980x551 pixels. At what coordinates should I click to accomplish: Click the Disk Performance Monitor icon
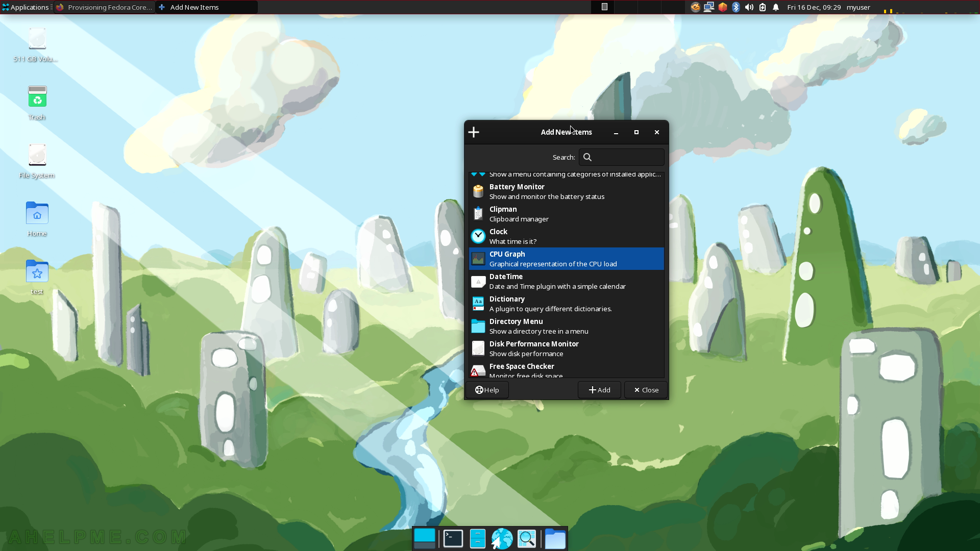478,348
